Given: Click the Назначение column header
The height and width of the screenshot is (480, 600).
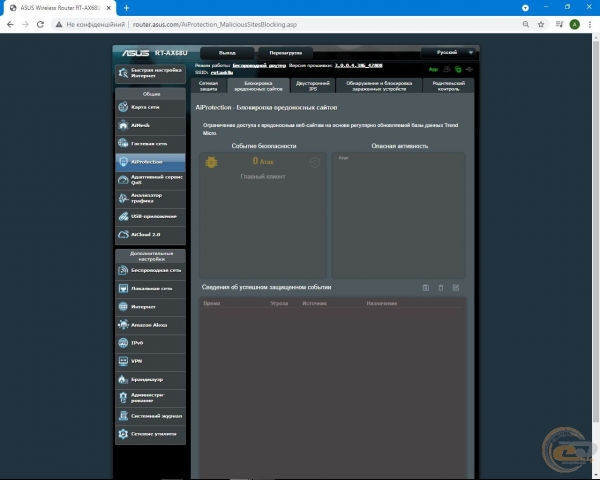Looking at the screenshot, I should 382,303.
